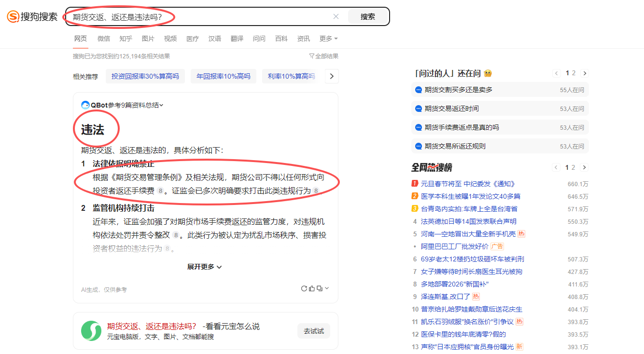This screenshot has height=354, width=644.
Task: Click related suggestion 年回报率10%高吗
Action: point(224,76)
